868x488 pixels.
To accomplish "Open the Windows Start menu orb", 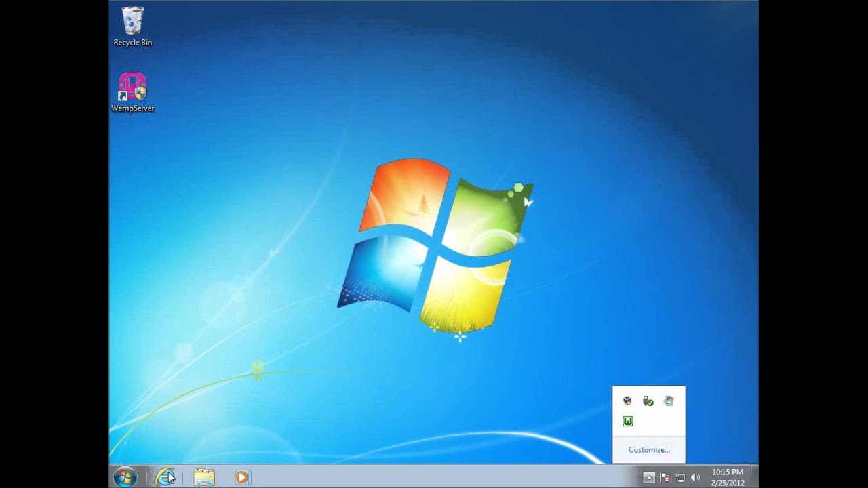I will 125,477.
